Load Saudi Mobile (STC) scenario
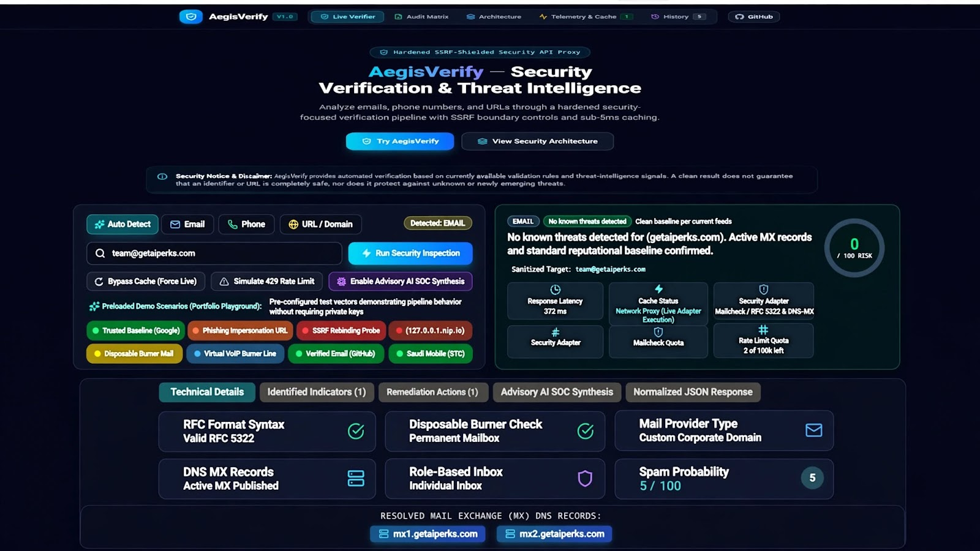The width and height of the screenshot is (980, 551). (431, 354)
